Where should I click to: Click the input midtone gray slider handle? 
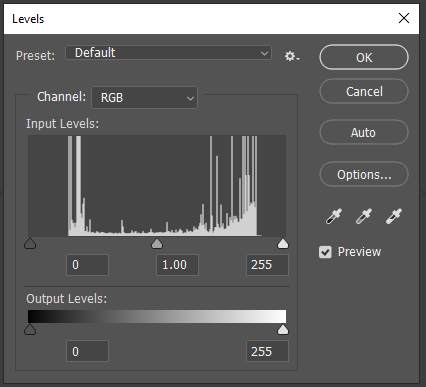[157, 243]
